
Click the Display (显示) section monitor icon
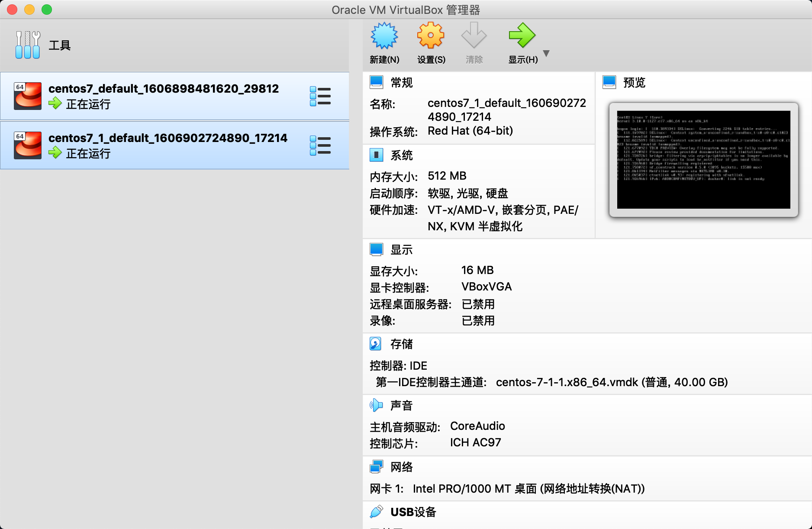(x=377, y=249)
